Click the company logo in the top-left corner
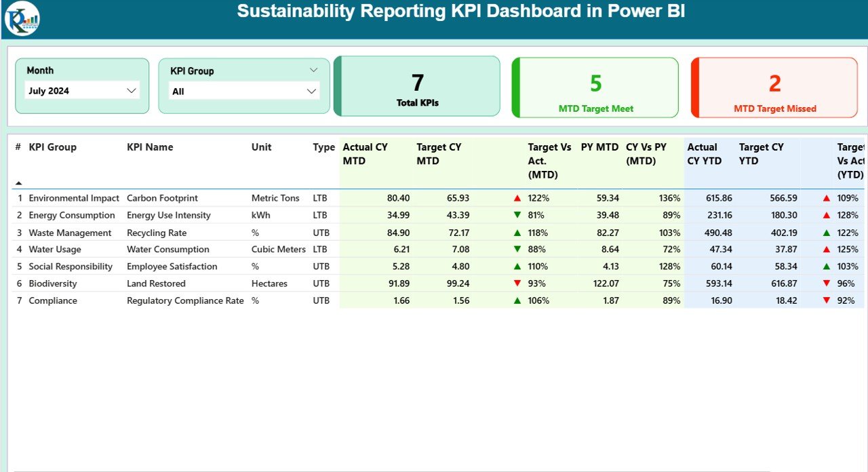 point(22,19)
